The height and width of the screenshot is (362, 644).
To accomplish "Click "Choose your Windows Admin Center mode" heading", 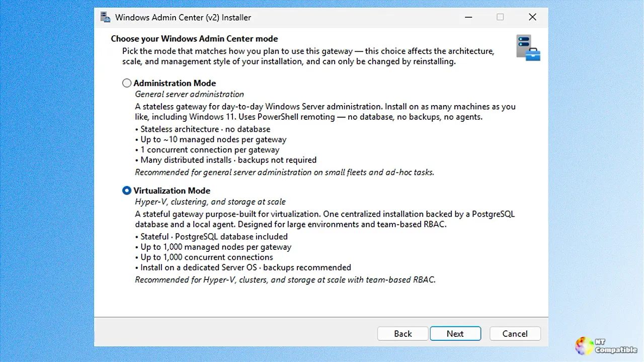I will pos(194,39).
